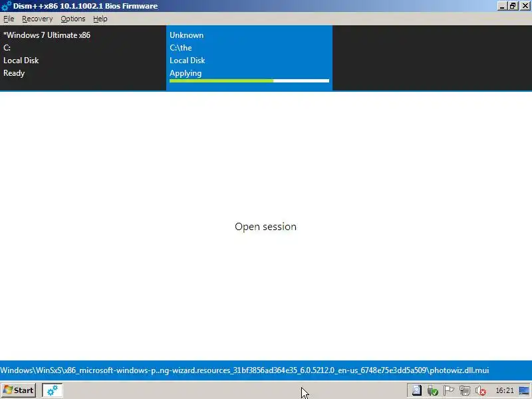Viewport: 532px width, 399px height.
Task: Open Action Center flag tray icon
Action: pyautogui.click(x=448, y=390)
